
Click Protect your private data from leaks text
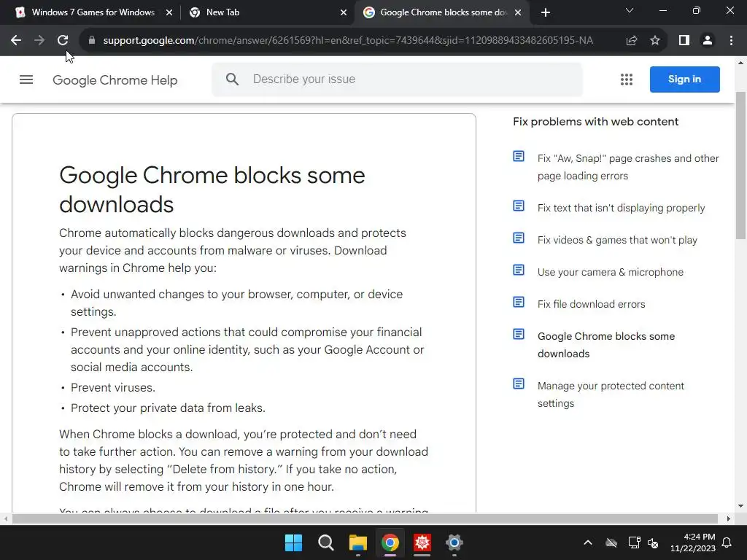coord(168,408)
